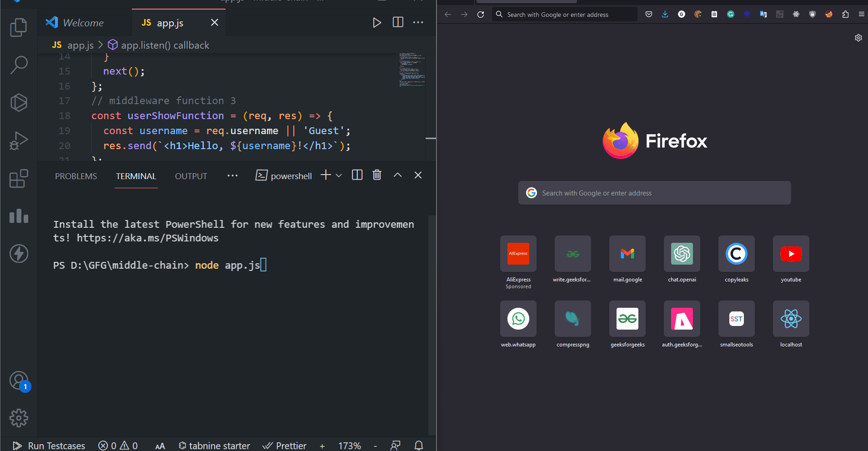Open the hexagon icon view in activity bar
Viewport: 868px width, 451px height.
click(x=19, y=103)
